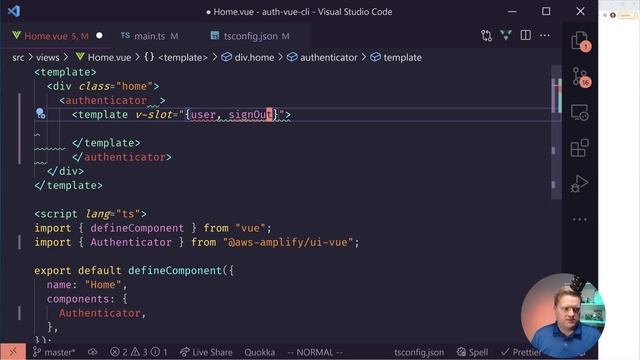This screenshot has width=640, height=360.
Task: Open the div.home breadcrumb segment
Action: pyautogui.click(x=248, y=58)
